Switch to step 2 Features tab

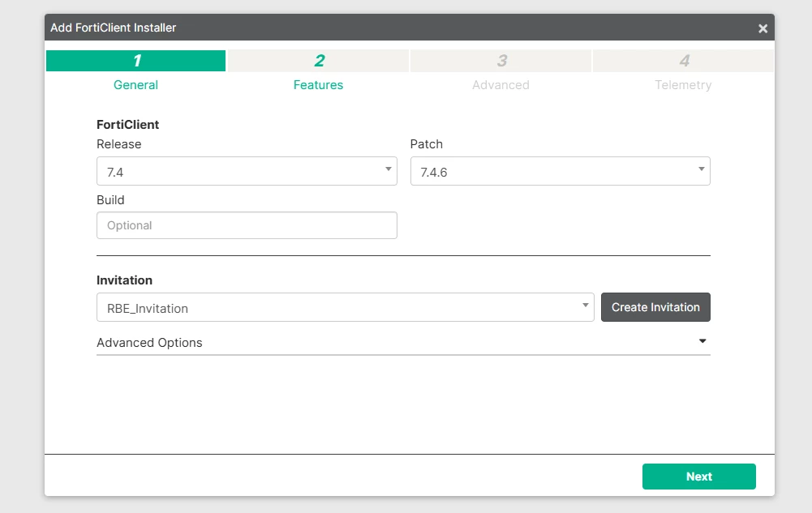(319, 61)
